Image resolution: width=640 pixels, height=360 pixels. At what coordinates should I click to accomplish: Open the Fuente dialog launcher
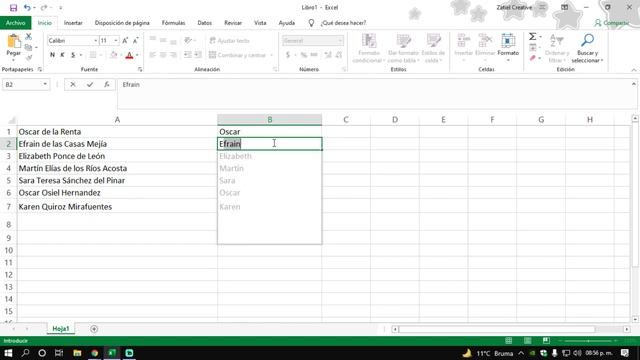140,70
